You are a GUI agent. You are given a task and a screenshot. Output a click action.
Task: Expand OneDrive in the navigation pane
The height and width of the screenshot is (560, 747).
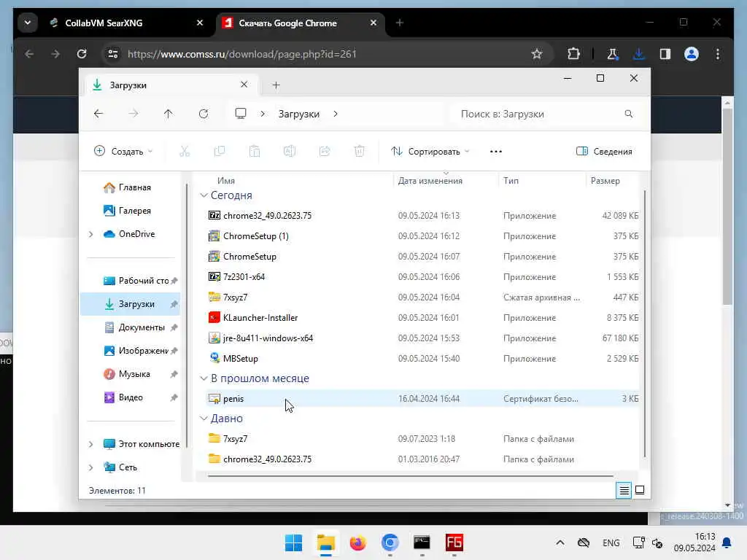91,234
